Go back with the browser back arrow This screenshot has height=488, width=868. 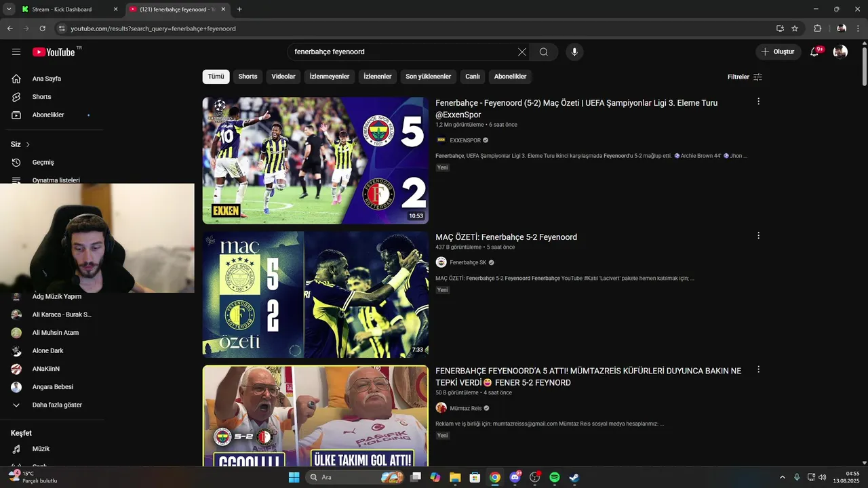(x=10, y=28)
